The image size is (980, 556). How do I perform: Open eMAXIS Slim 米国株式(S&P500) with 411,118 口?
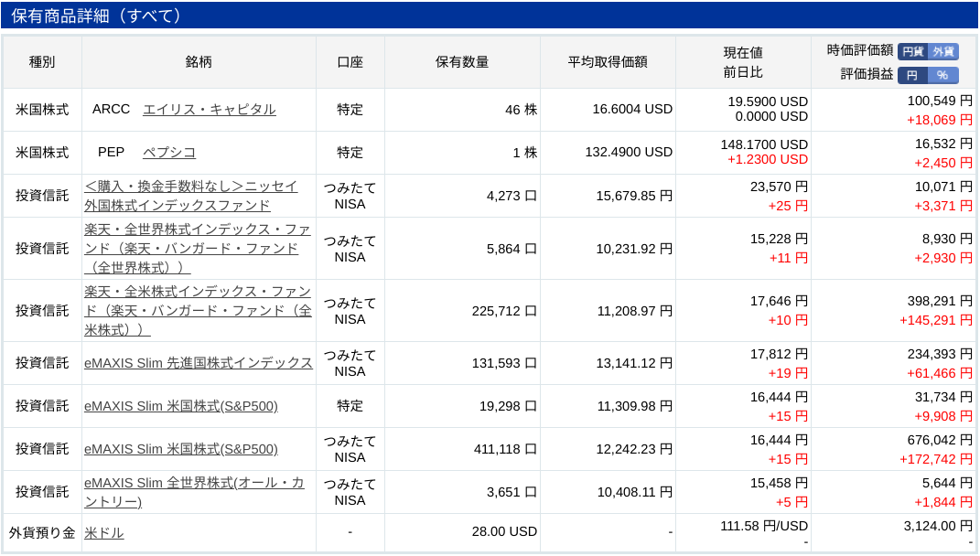(x=181, y=449)
